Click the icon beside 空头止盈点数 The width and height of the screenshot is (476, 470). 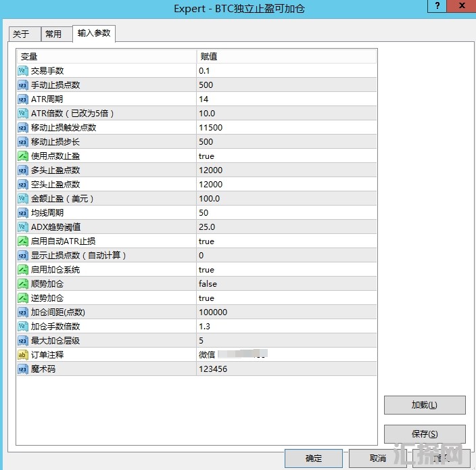click(23, 185)
